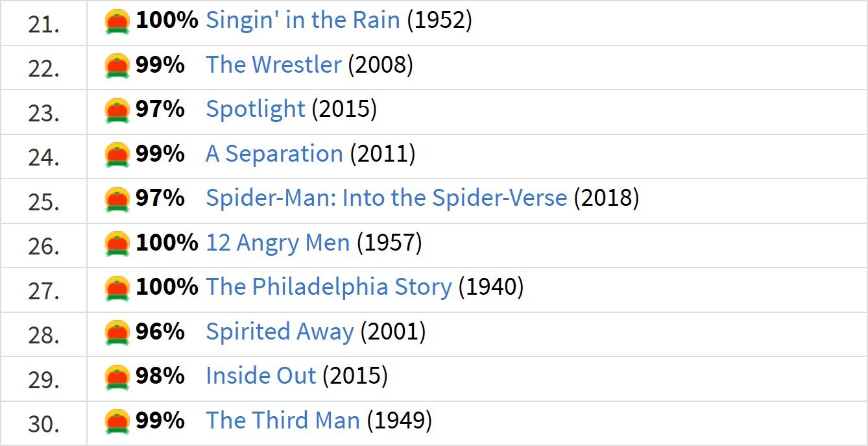Viewport: 868px width, 446px height.
Task: Select the Inside Out title link
Action: click(261, 377)
